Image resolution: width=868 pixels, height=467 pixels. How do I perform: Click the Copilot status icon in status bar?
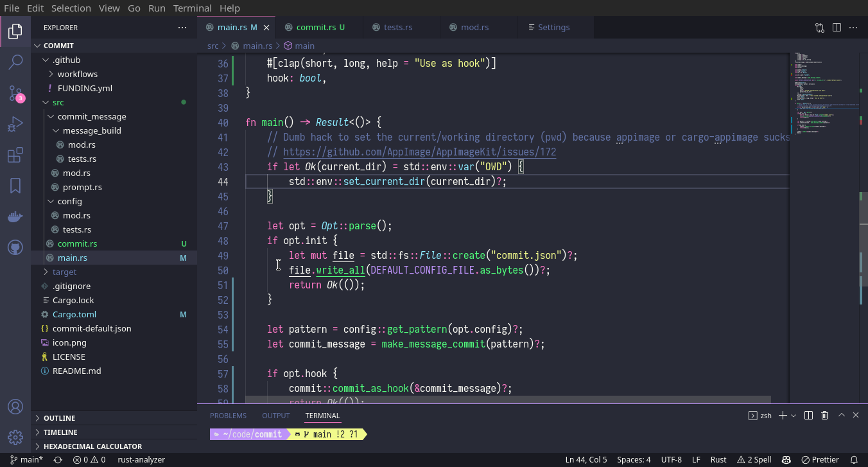pos(786,459)
